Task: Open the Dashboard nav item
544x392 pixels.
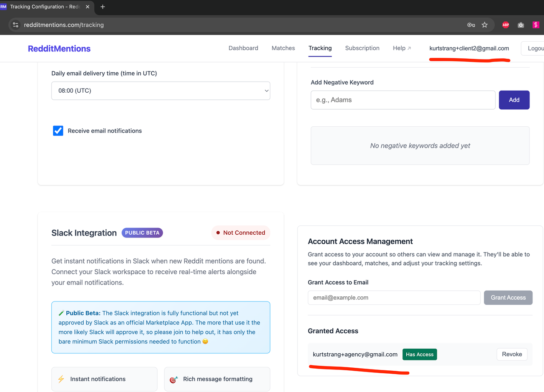Action: [x=244, y=48]
